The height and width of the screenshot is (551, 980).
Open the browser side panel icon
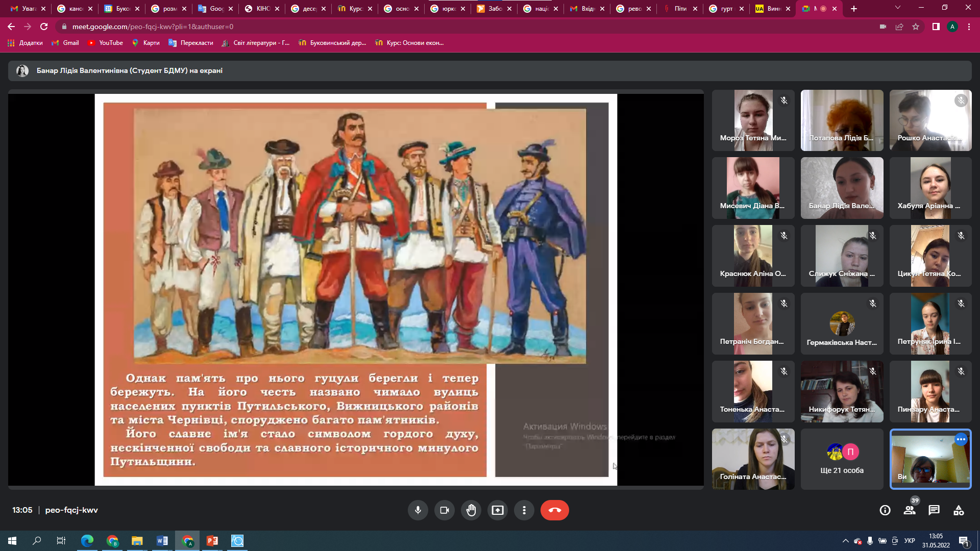(x=936, y=27)
